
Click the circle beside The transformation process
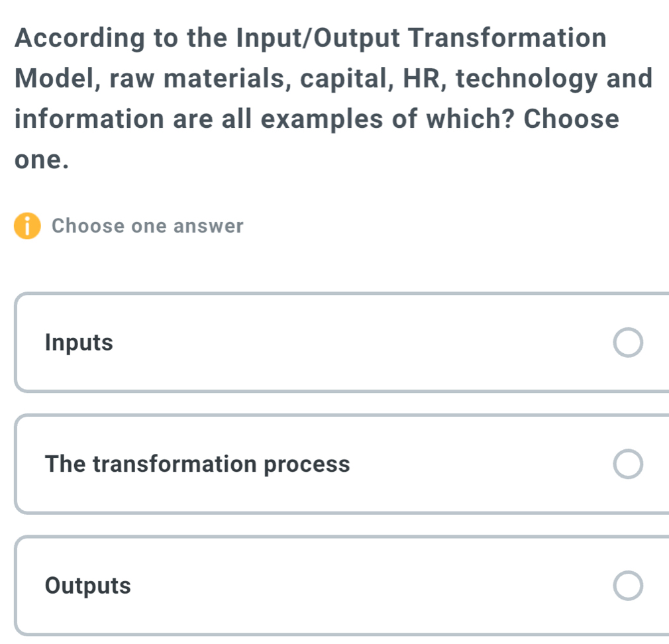point(628,464)
